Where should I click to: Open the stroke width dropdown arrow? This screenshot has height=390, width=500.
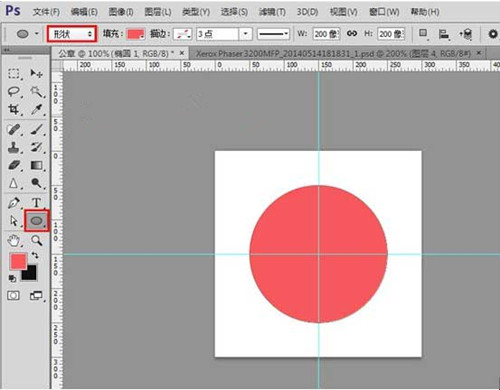(245, 34)
